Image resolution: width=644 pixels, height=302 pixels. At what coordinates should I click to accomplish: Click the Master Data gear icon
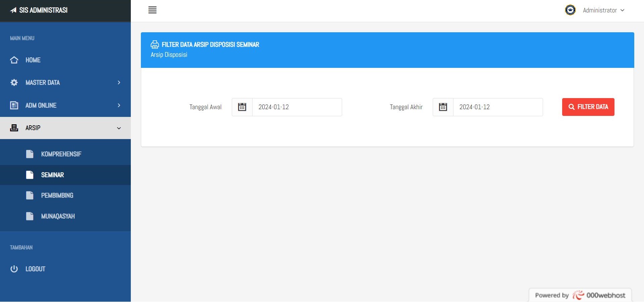point(14,83)
